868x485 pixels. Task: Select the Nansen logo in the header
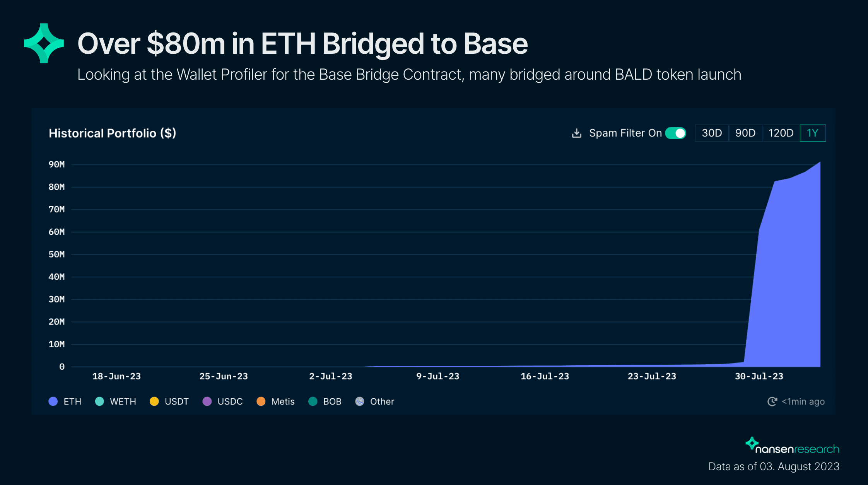click(43, 43)
